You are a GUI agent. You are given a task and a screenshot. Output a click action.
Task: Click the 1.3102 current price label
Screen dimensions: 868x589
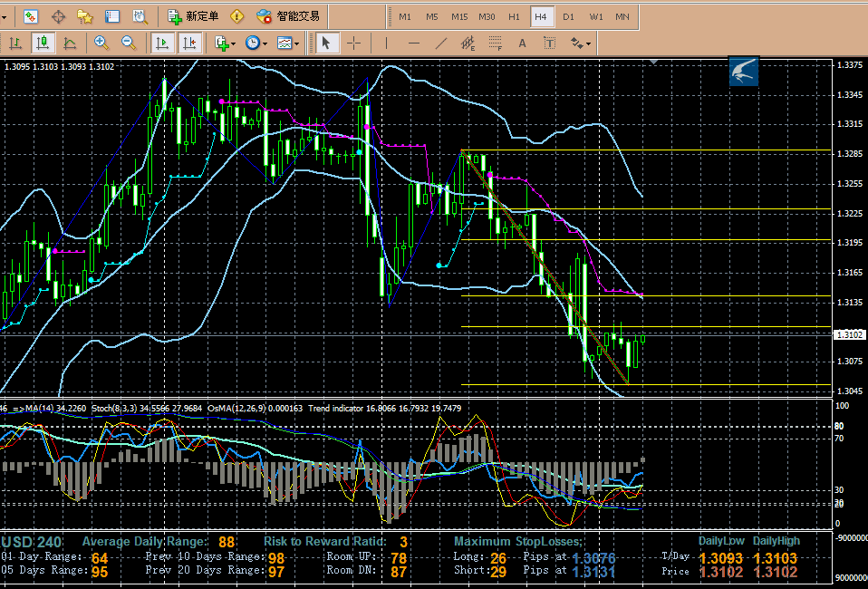[850, 334]
